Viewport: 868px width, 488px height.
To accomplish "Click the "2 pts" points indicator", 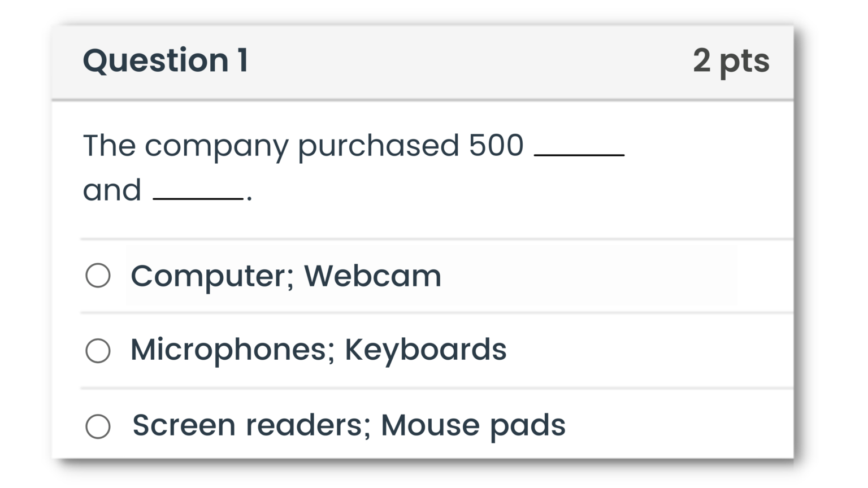I will pos(731,60).
